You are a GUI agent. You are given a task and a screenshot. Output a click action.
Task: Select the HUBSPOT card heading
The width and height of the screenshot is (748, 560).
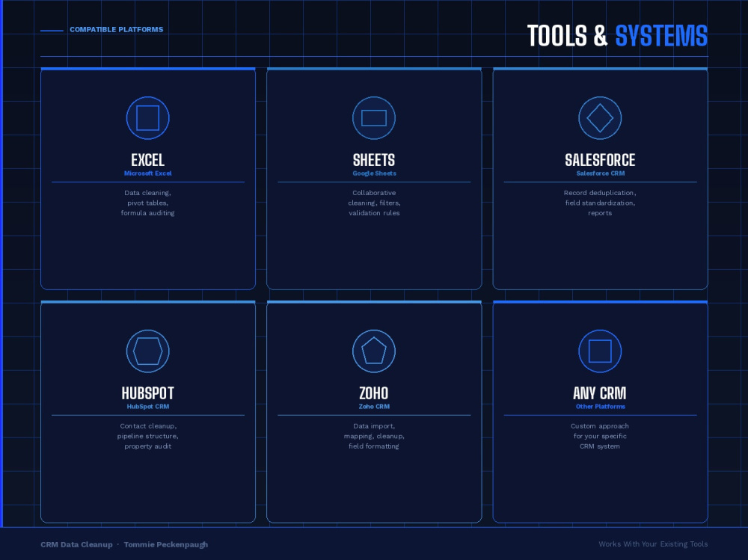[148, 393]
